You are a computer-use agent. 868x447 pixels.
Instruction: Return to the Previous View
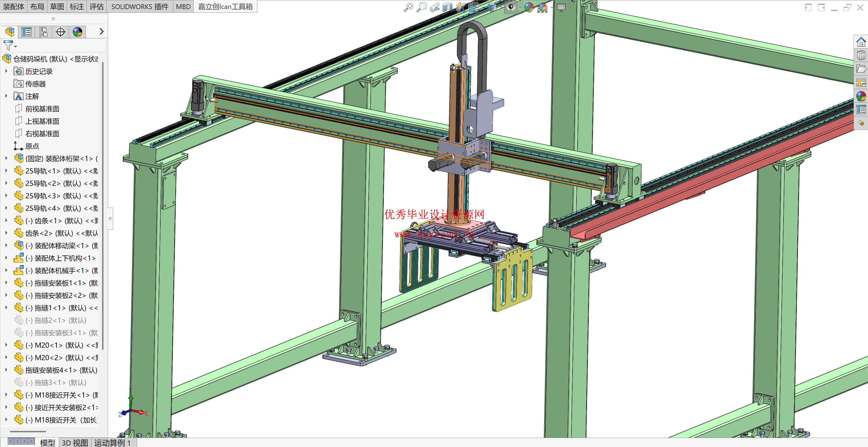click(435, 7)
